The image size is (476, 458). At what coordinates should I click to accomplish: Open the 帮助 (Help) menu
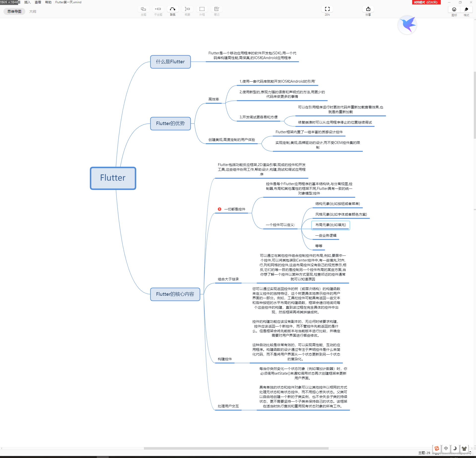48,2
